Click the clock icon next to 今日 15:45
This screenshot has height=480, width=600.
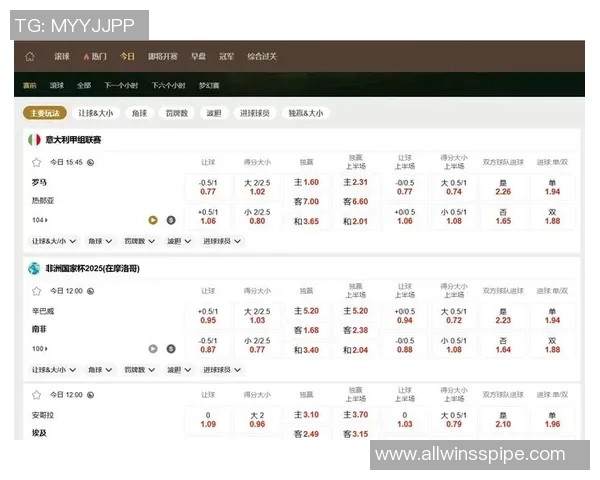click(90, 162)
